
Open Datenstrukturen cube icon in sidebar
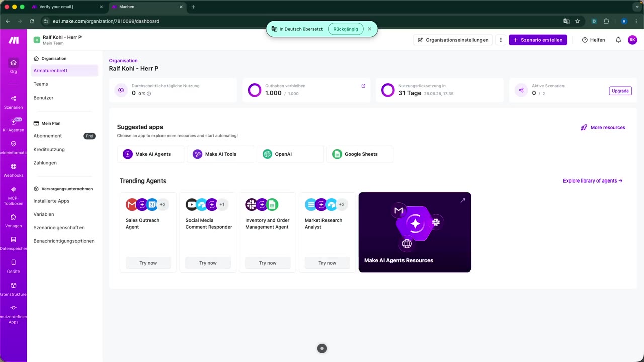tap(14, 285)
